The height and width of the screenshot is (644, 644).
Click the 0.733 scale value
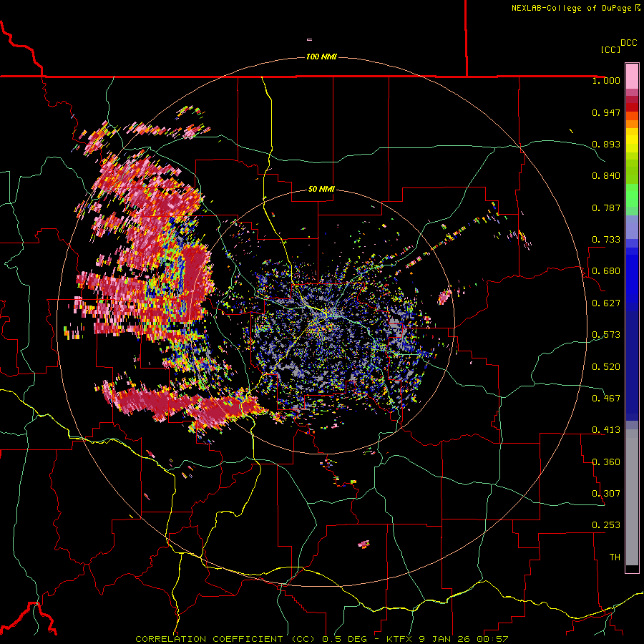click(x=606, y=240)
